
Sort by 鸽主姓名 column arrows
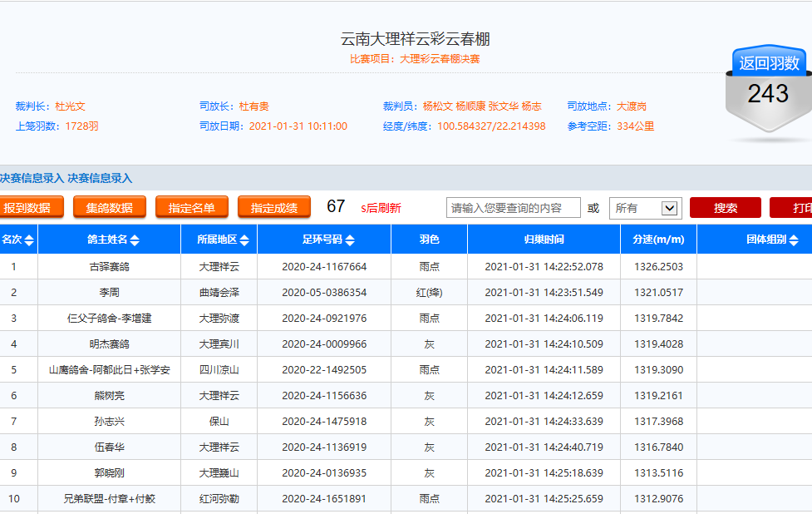click(135, 240)
